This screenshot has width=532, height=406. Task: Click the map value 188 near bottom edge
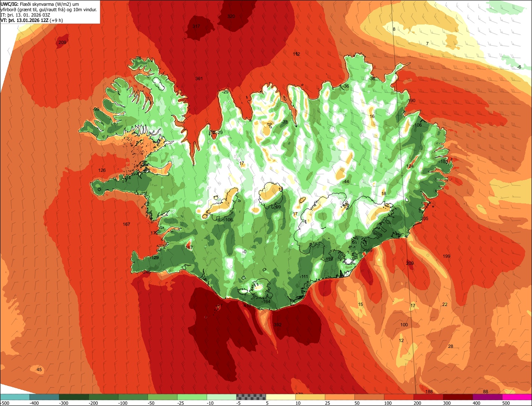pyautogui.click(x=429, y=392)
